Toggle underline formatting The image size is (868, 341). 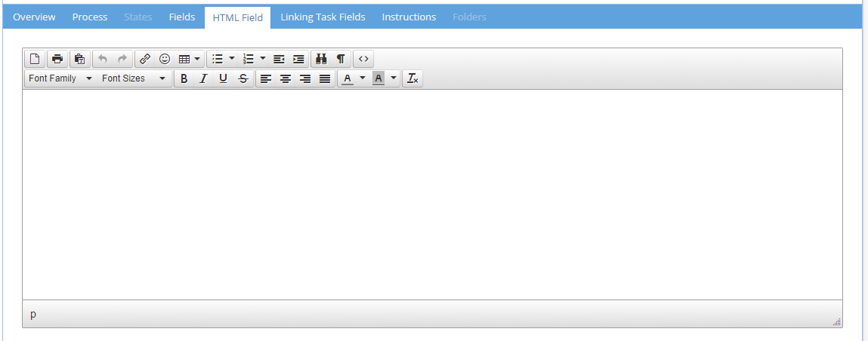coord(223,78)
